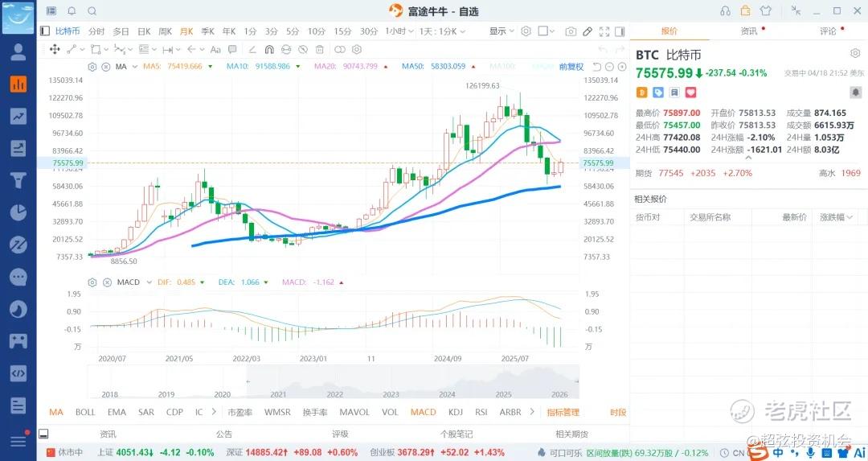Toggle the chart layout square checkbox
Image resolution: width=868 pixels, height=461 pixels.
point(543,31)
